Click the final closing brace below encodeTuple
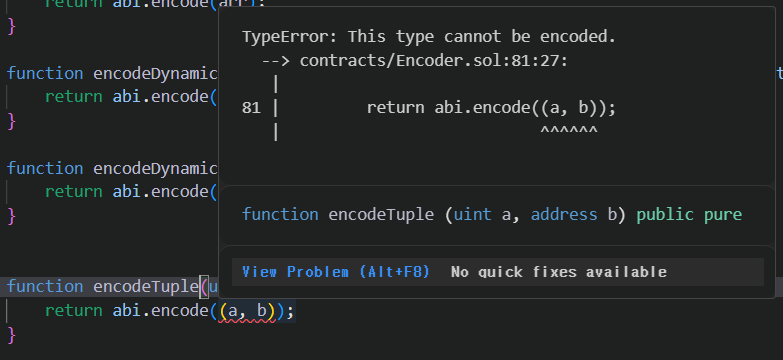783x360 pixels. coord(11,335)
